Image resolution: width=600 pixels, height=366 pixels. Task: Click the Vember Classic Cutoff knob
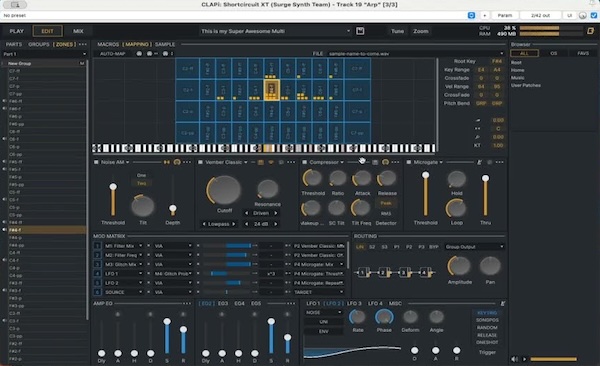click(224, 190)
